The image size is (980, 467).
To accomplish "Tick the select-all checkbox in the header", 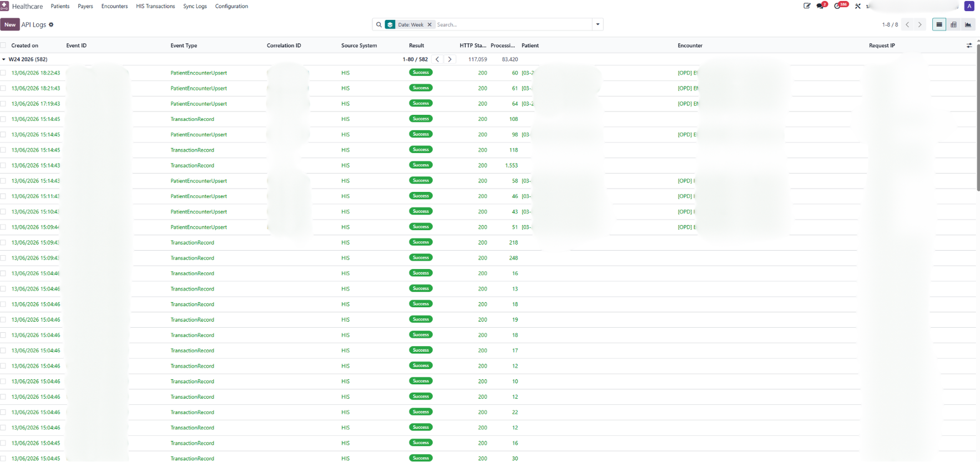I will point(3,45).
